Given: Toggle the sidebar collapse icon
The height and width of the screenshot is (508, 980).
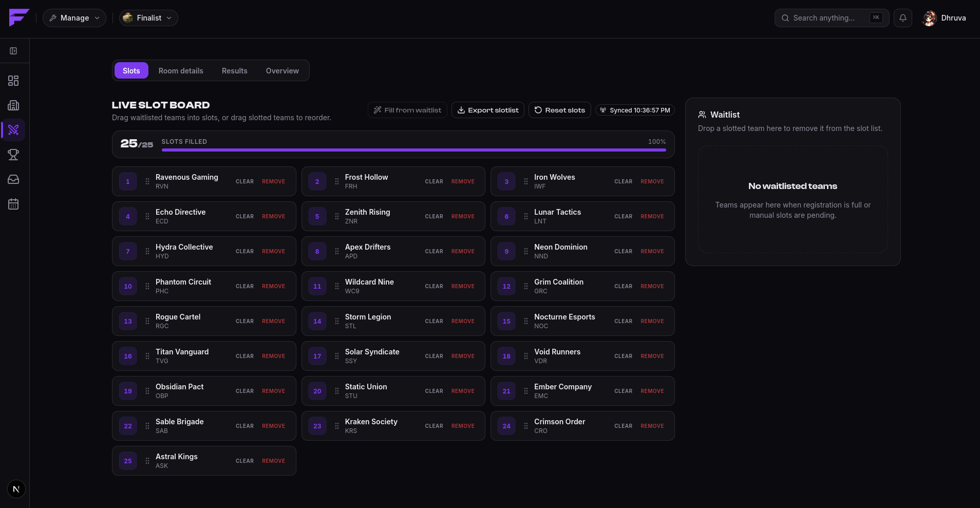Looking at the screenshot, I should [x=14, y=51].
